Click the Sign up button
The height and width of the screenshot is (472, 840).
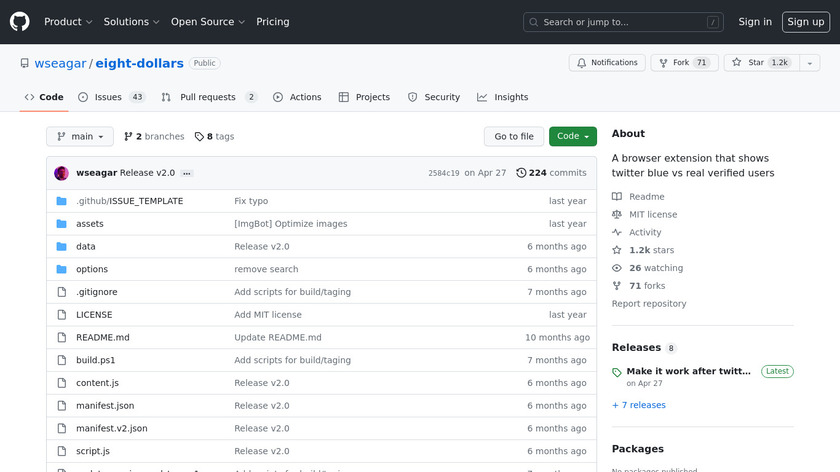tap(805, 22)
